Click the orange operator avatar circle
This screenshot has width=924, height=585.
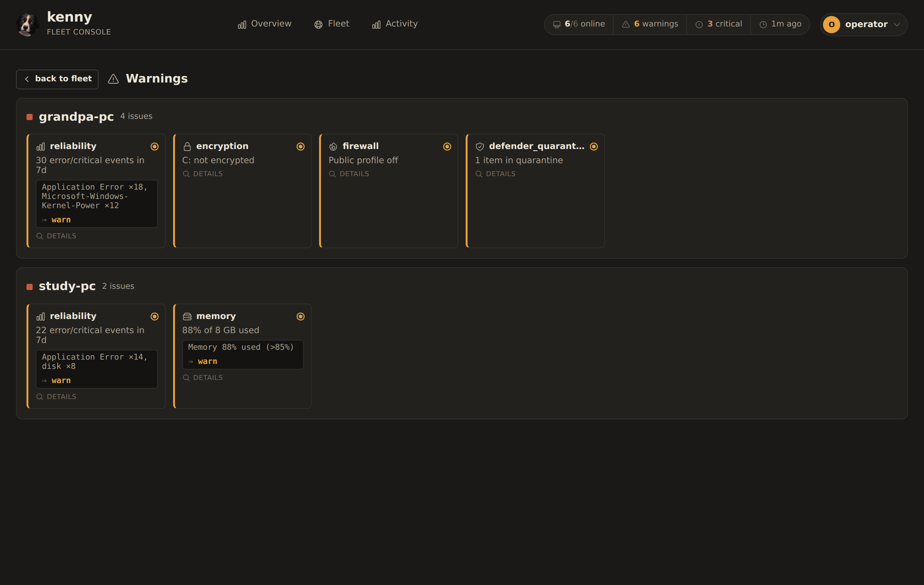pos(832,25)
